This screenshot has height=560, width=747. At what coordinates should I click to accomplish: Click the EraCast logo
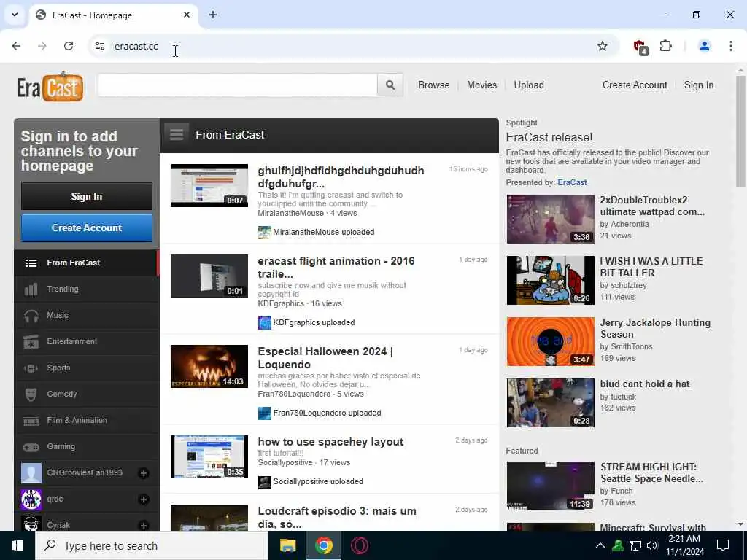50,86
